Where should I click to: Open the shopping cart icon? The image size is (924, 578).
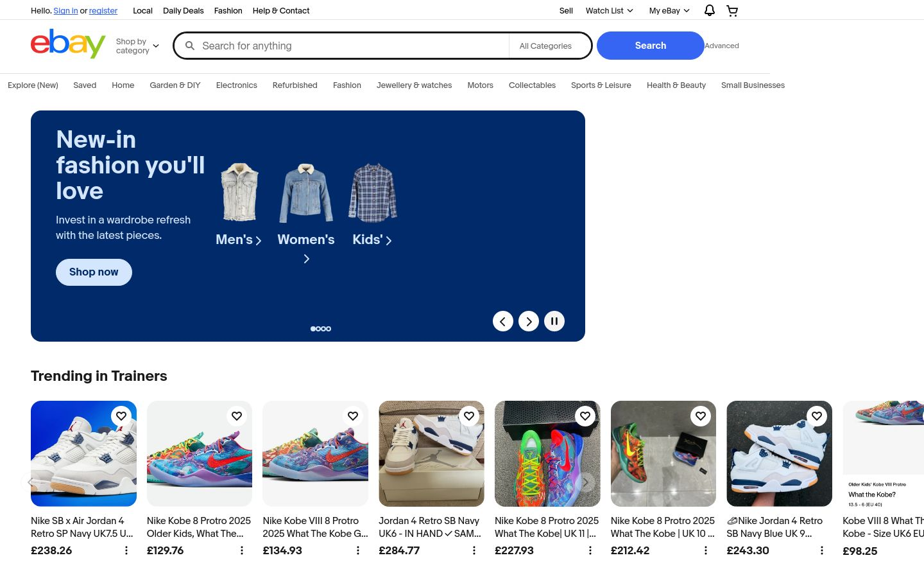pyautogui.click(x=732, y=10)
